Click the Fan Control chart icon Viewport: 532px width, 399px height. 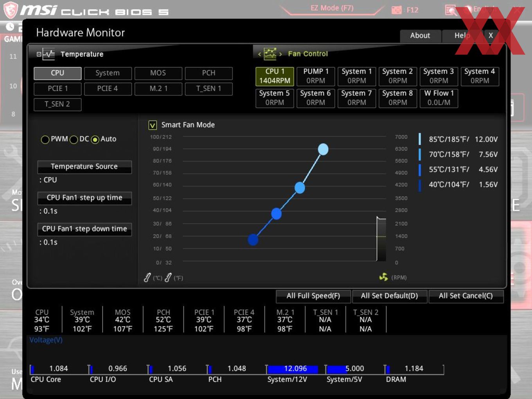coord(270,54)
